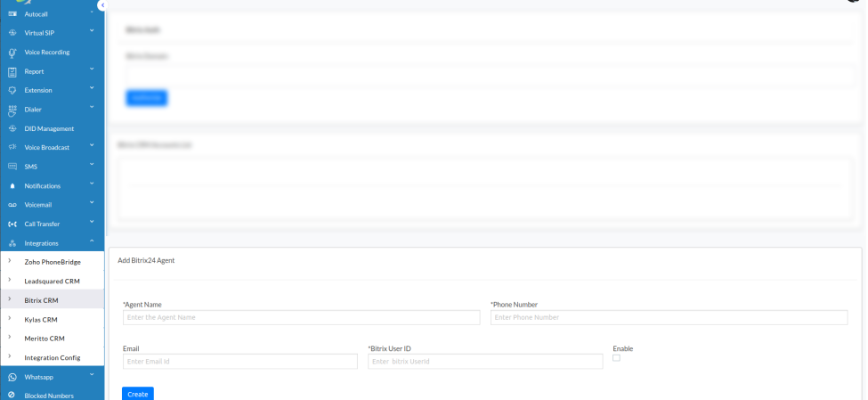The image size is (868, 400).
Task: Expand the Dialer menu chevron
Action: pyautogui.click(x=92, y=108)
